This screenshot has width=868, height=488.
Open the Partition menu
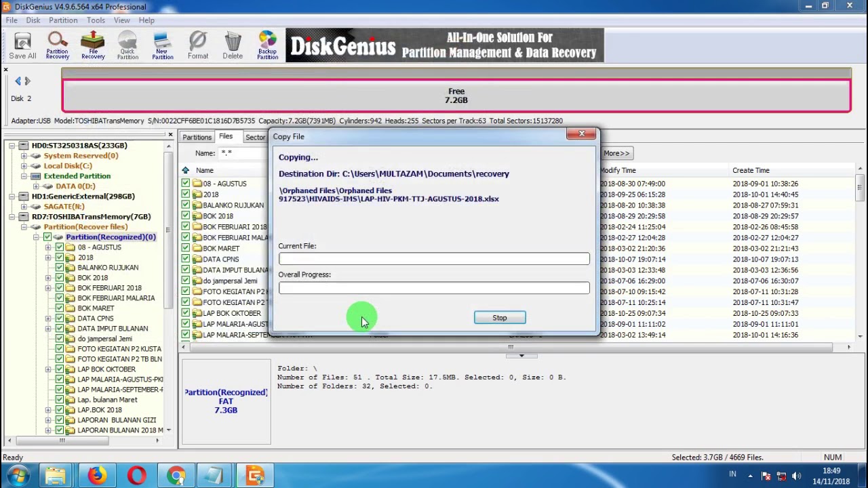pyautogui.click(x=63, y=20)
